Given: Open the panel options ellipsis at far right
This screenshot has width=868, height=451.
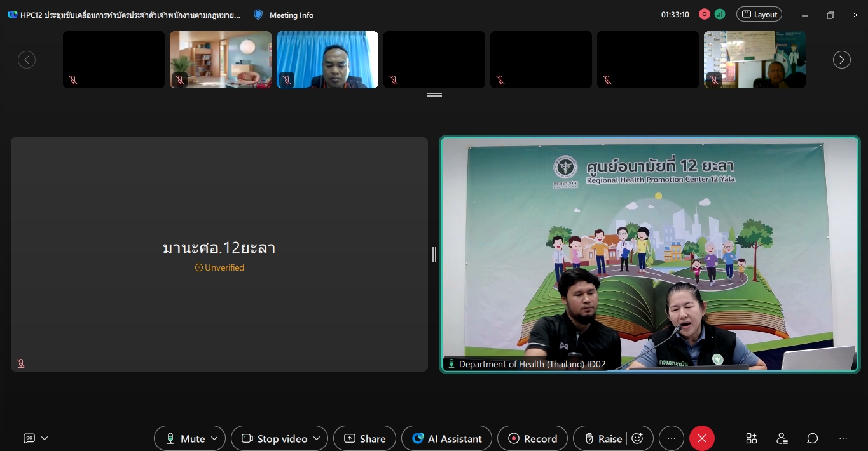Looking at the screenshot, I should [843, 438].
